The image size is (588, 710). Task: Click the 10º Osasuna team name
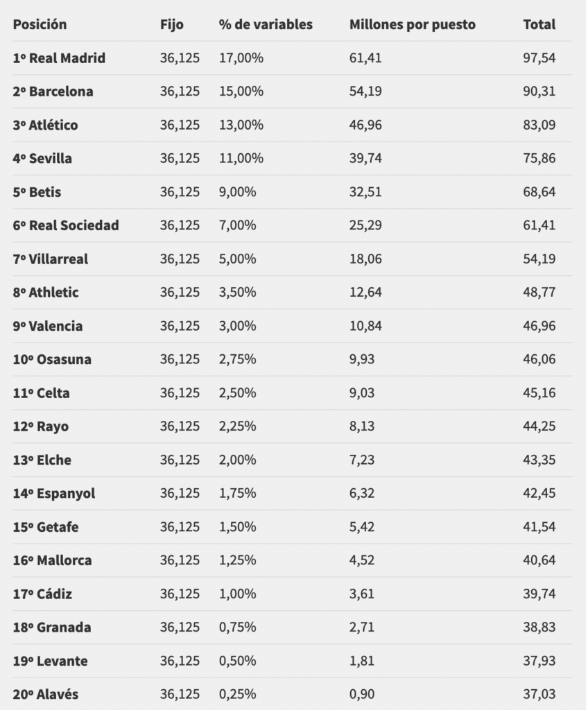[52, 360]
